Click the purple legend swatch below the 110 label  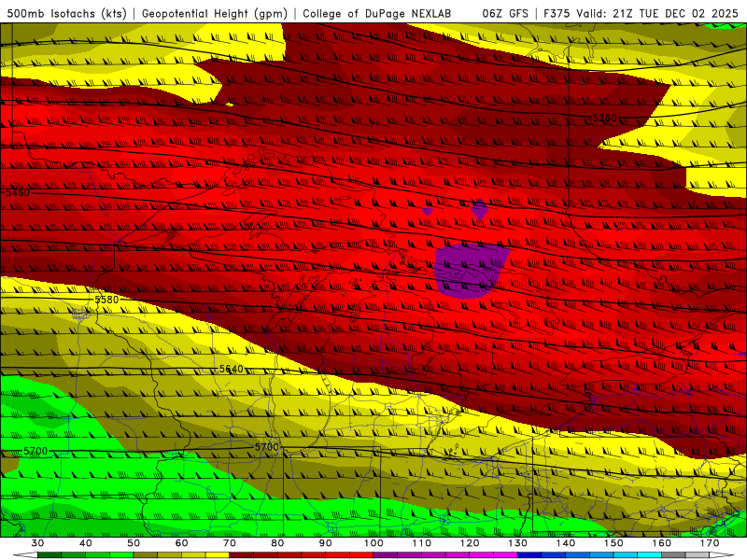[x=410, y=555]
